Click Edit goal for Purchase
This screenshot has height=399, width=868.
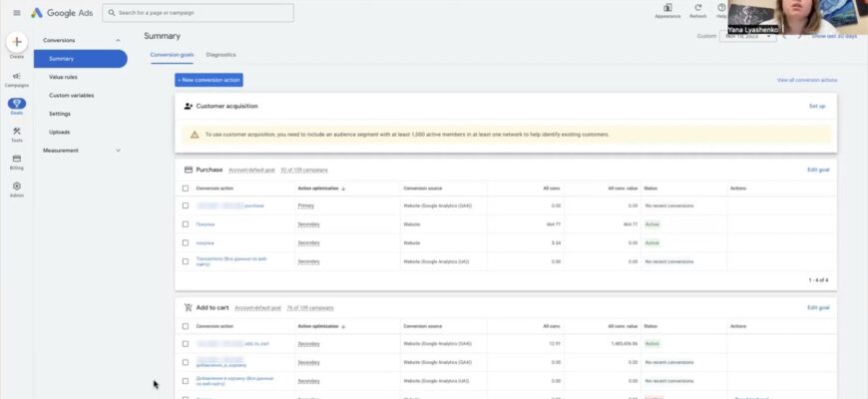[817, 170]
